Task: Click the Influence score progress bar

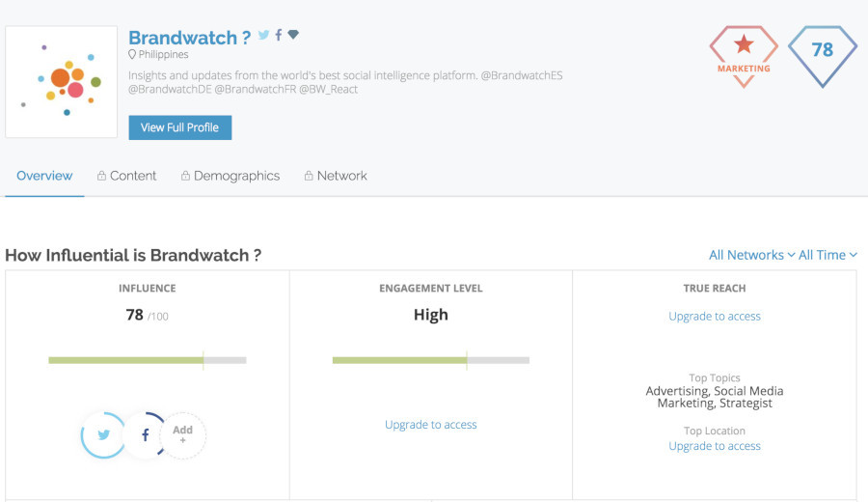Action: click(148, 360)
